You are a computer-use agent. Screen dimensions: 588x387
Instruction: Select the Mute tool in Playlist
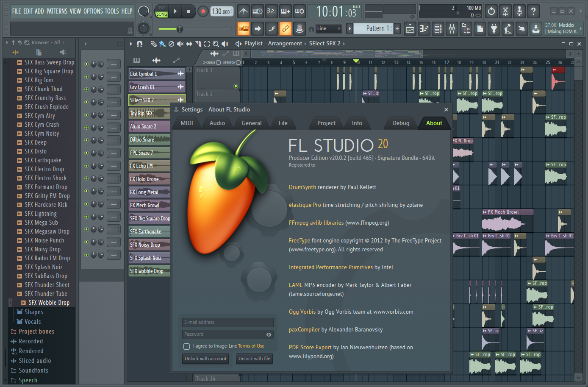(180, 44)
